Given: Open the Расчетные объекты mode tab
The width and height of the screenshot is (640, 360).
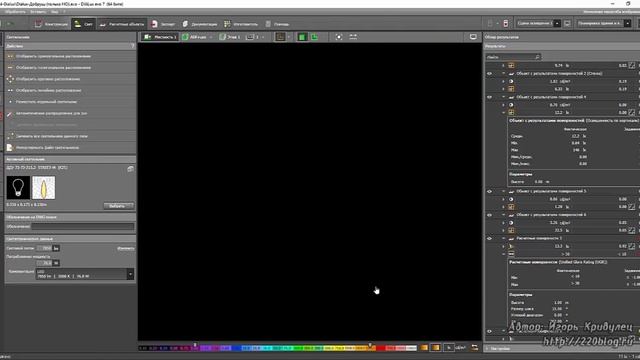Looking at the screenshot, I should pos(122,24).
